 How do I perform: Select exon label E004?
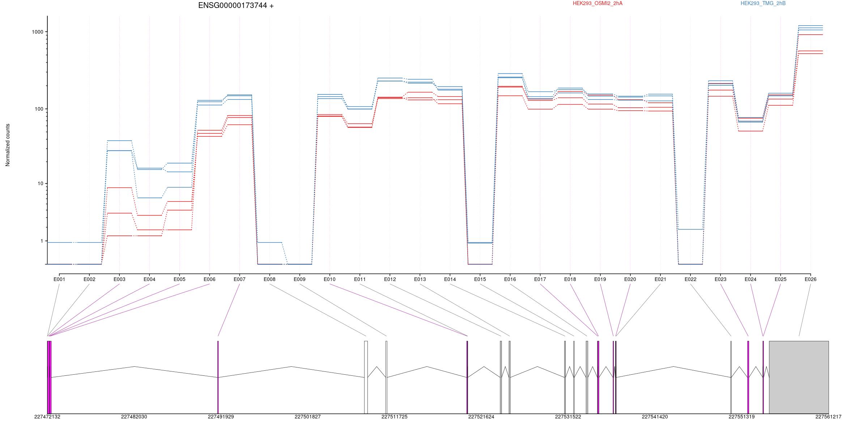point(149,279)
